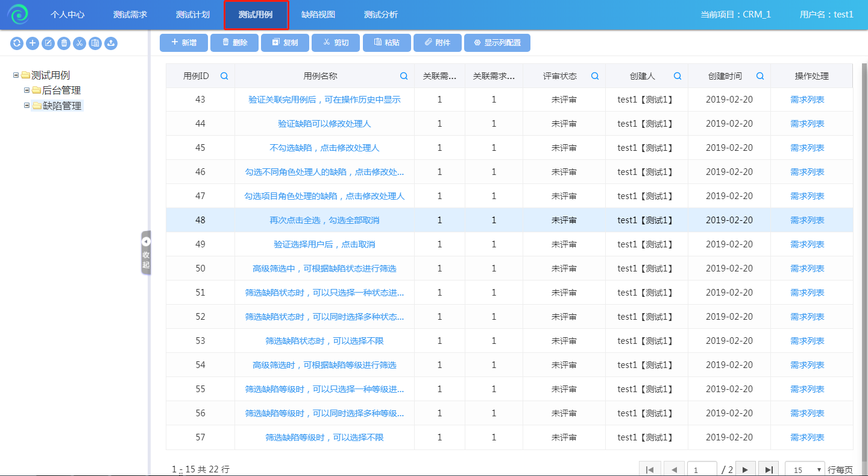The width and height of the screenshot is (868, 476).
Task: Open the 测试计划 tab
Action: coord(193,14)
